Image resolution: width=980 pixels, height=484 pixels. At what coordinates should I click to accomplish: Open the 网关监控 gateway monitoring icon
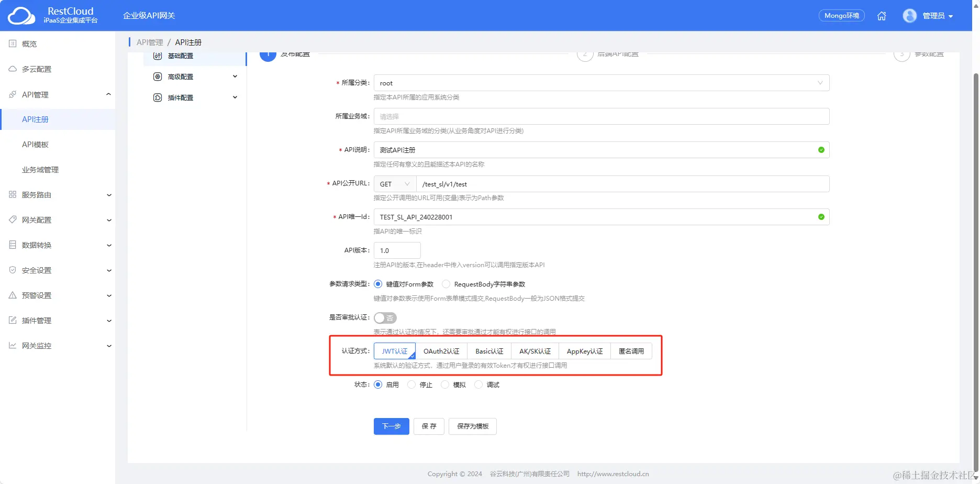[x=13, y=345]
